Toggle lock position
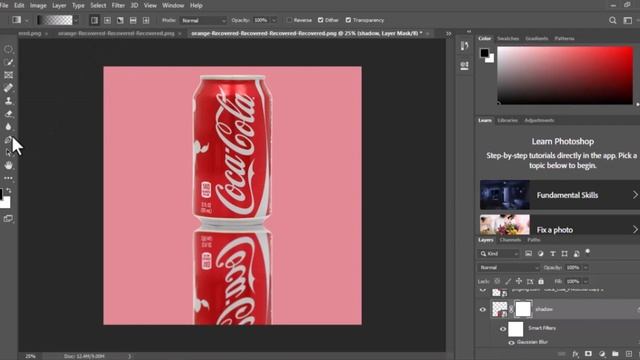Image resolution: width=640 pixels, height=360 pixels. 519,281
